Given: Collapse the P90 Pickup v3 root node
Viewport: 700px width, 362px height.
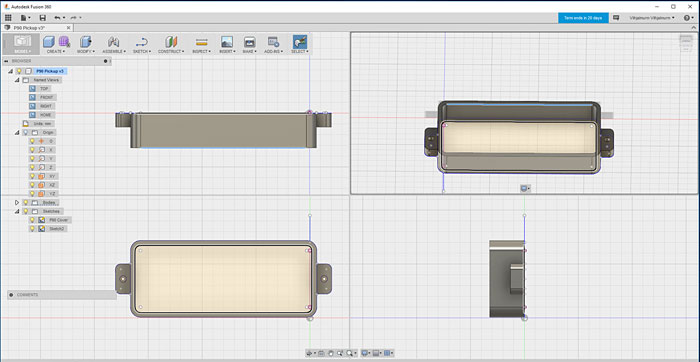Looking at the screenshot, I should coord(10,71).
